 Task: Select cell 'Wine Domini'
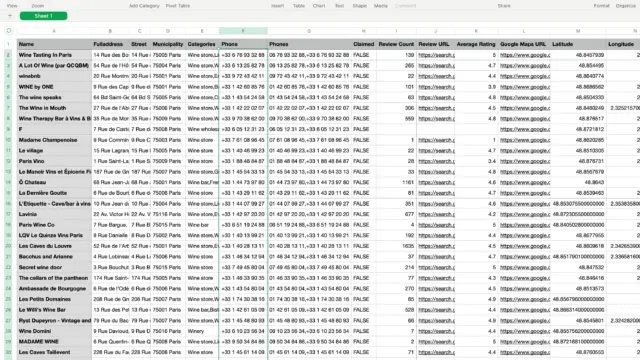click(54, 331)
